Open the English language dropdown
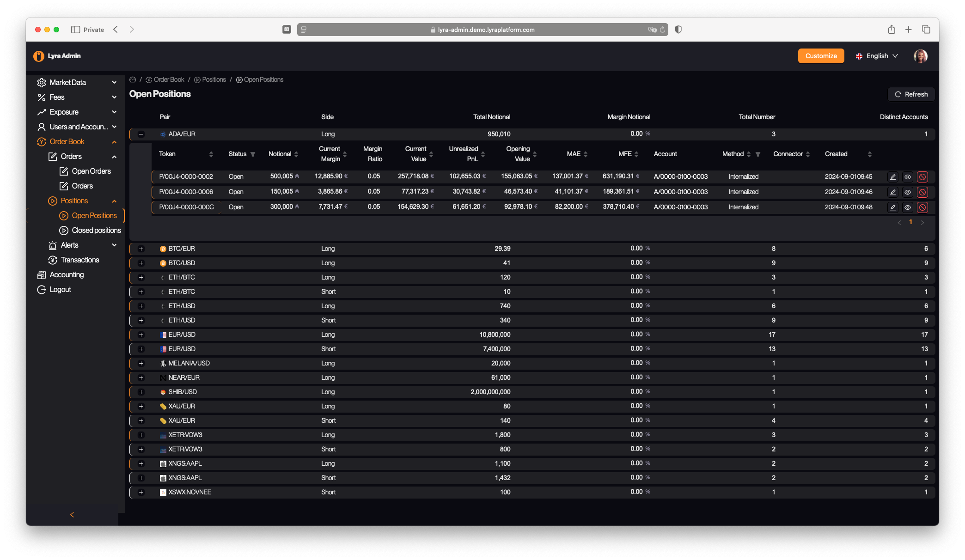Image resolution: width=965 pixels, height=560 pixels. coord(877,56)
